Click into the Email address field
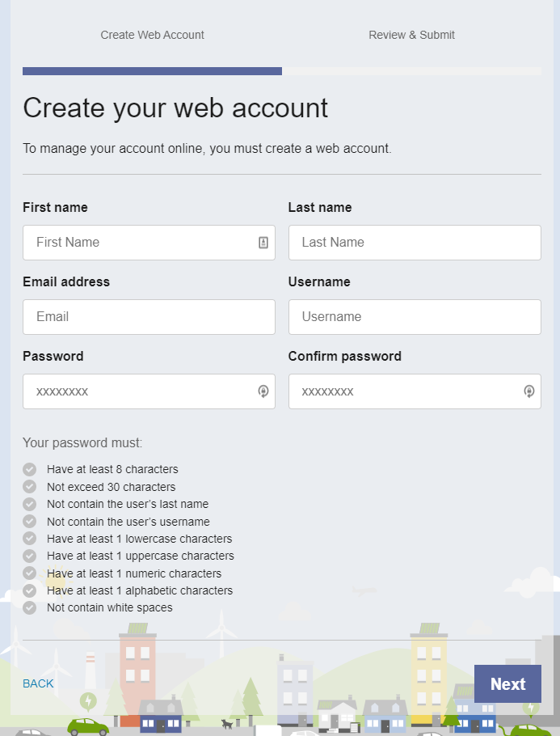This screenshot has width=560, height=736. (149, 317)
